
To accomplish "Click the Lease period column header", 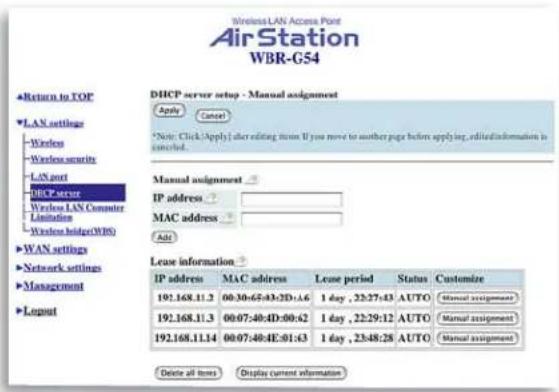I will tap(344, 279).
